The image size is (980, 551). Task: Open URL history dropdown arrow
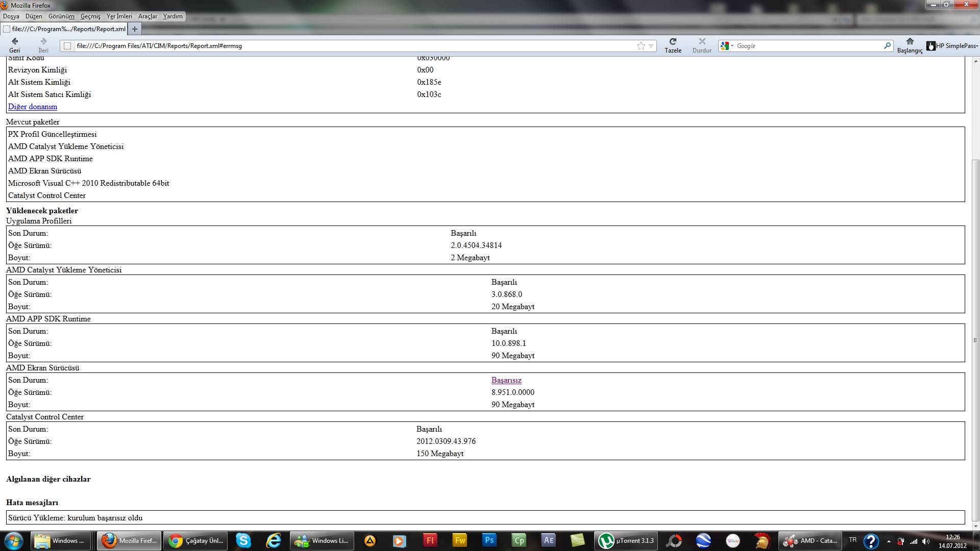click(651, 46)
